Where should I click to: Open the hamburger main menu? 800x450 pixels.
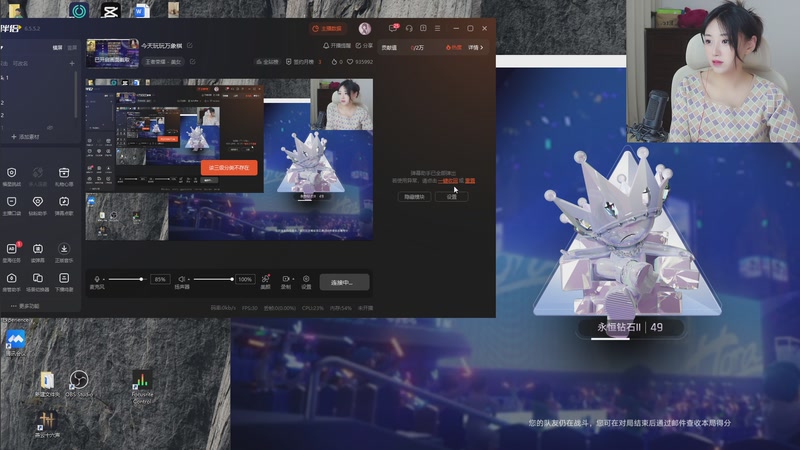[x=437, y=28]
